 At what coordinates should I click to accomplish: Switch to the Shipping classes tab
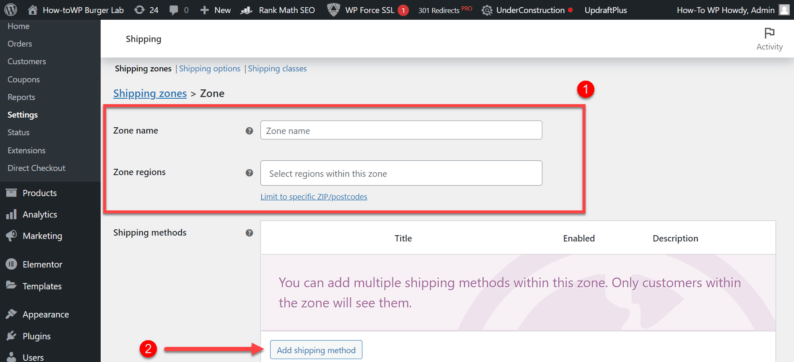click(x=277, y=68)
